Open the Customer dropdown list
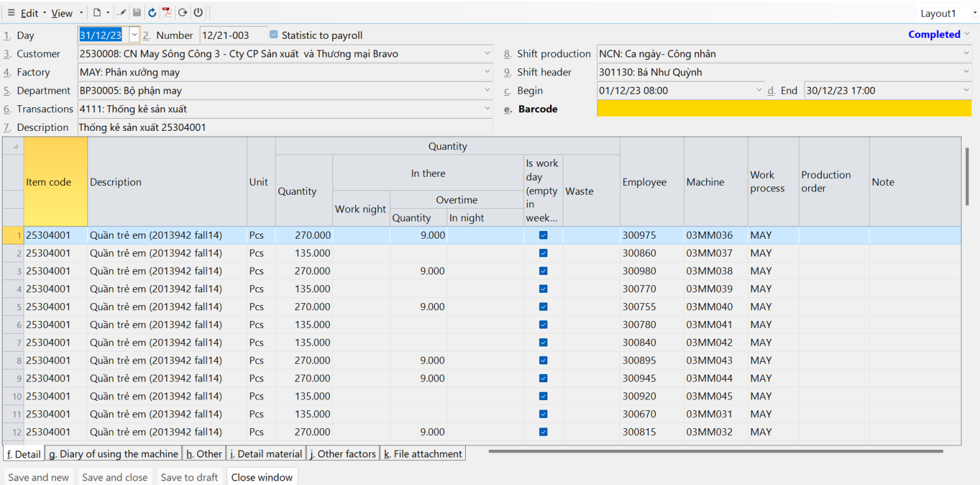Screen dimensions: 980x485 point(487,54)
